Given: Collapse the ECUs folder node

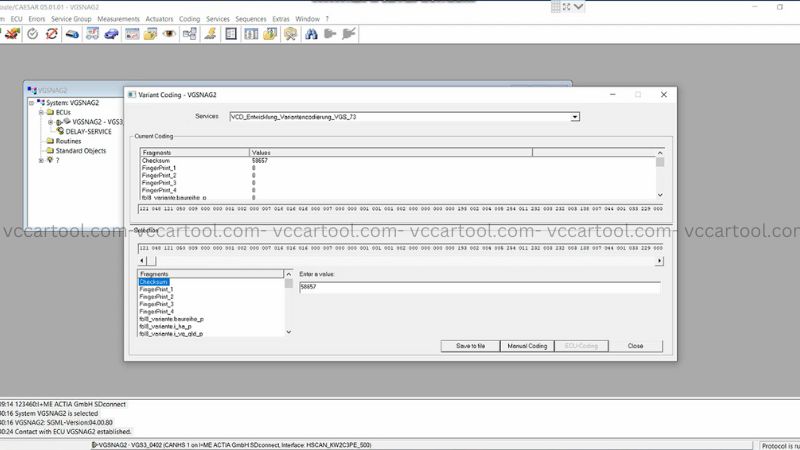Looking at the screenshot, I should click(41, 112).
